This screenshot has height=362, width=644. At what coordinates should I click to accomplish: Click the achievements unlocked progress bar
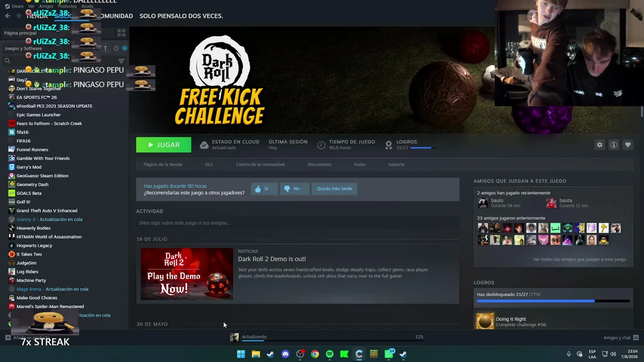(x=553, y=301)
